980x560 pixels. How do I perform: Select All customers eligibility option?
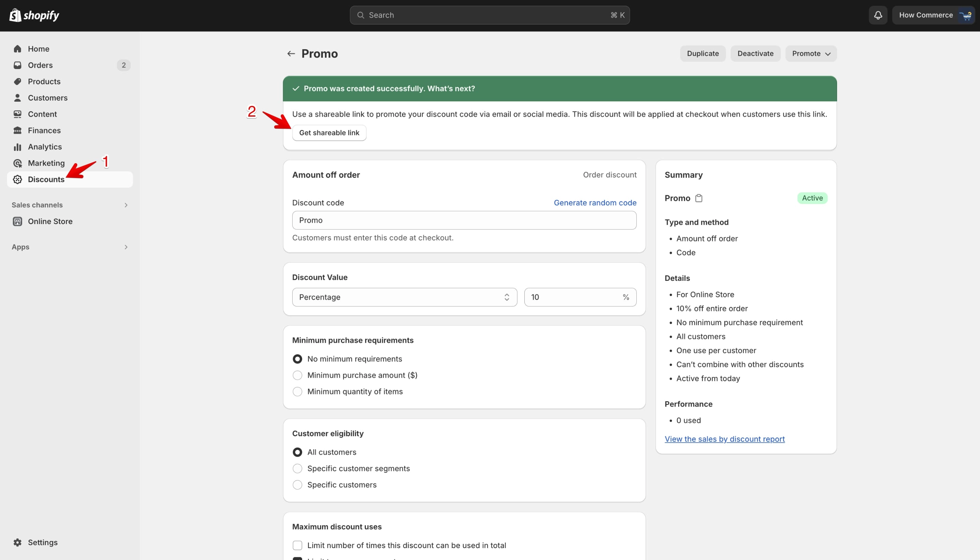[297, 452]
